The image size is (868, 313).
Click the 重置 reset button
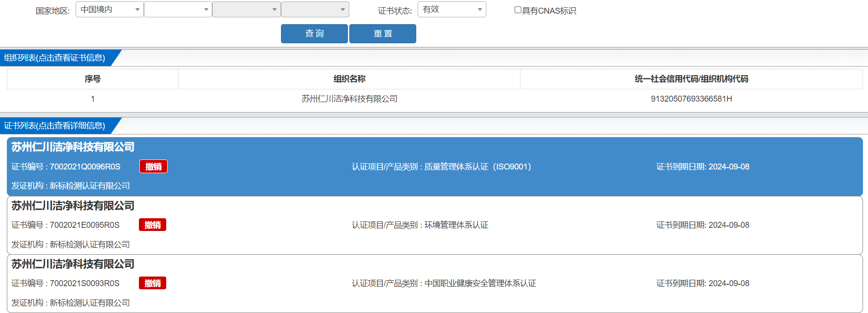coord(383,34)
